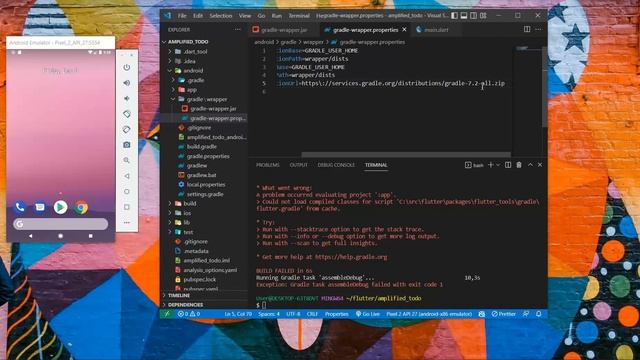Open Chrome on the emulator home screen
The image size is (640, 360).
click(81, 207)
